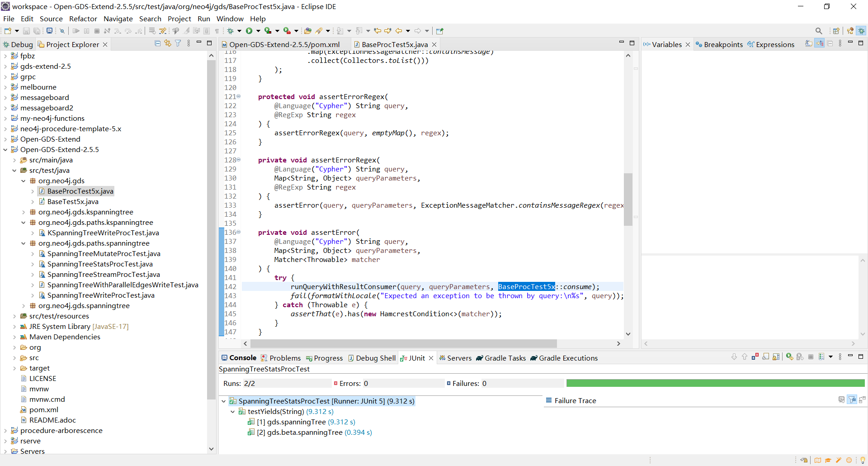This screenshot has height=466, width=868.
Task: Expand the fpbz project
Action: click(x=5, y=56)
